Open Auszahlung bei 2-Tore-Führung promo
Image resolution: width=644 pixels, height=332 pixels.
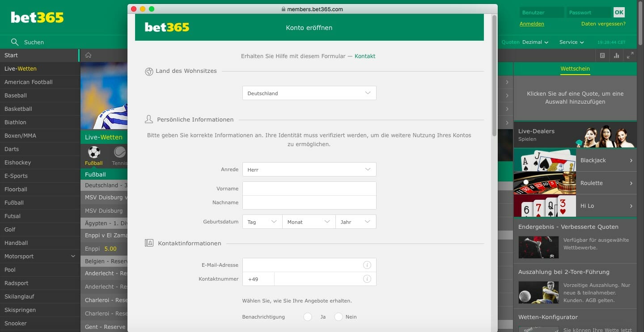(575, 285)
